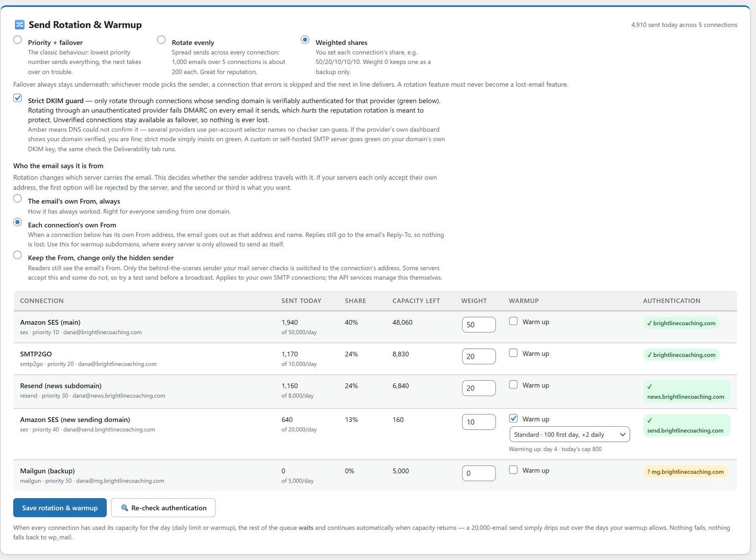756x560 pixels.
Task: Open the "Standard · 100 first day" warmup dropdown
Action: (569, 434)
